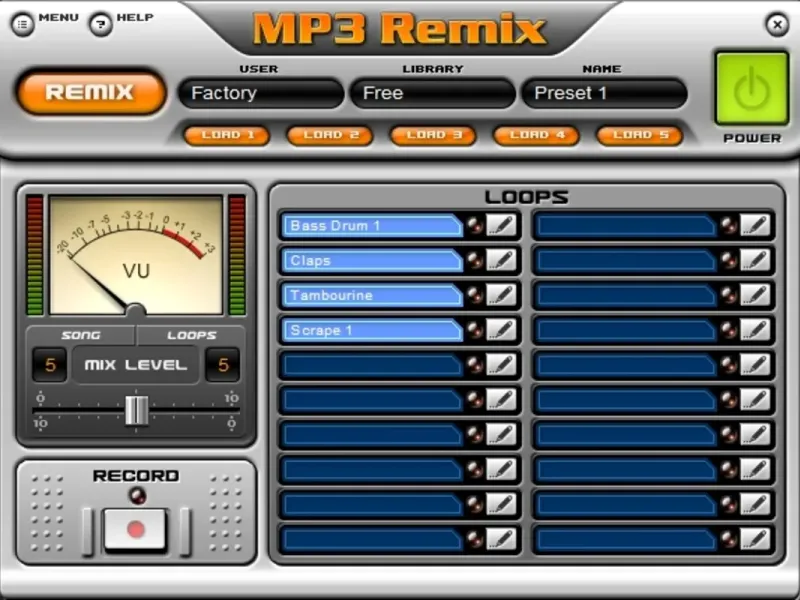This screenshot has width=800, height=600.
Task: Toggle indicator light of slot below Scrape 1
Action: [x=475, y=365]
